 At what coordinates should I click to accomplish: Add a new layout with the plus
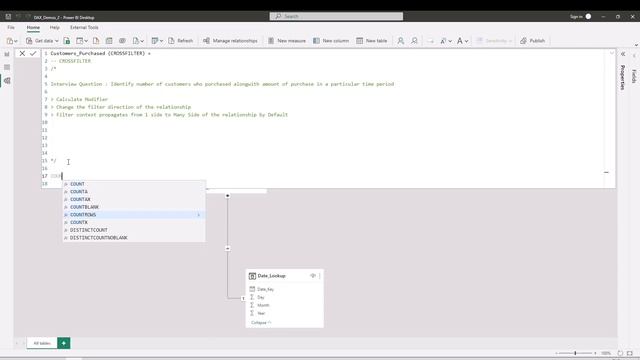[64, 343]
